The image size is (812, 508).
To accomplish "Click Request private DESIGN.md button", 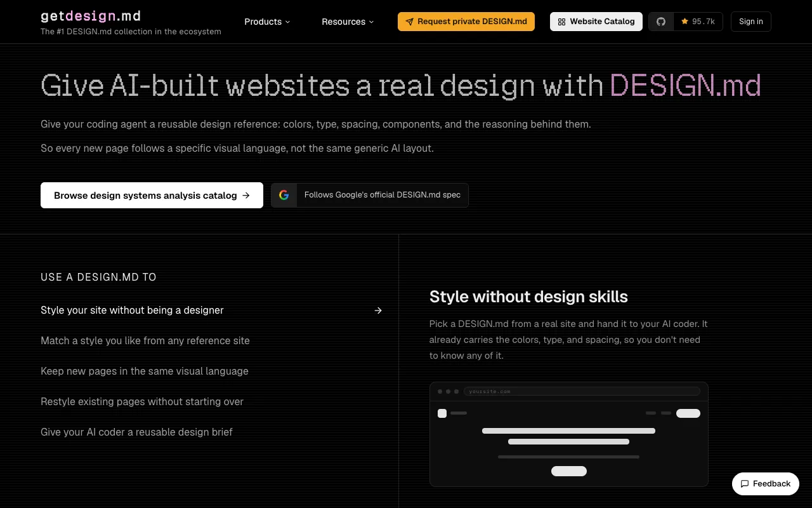I will pos(466,22).
